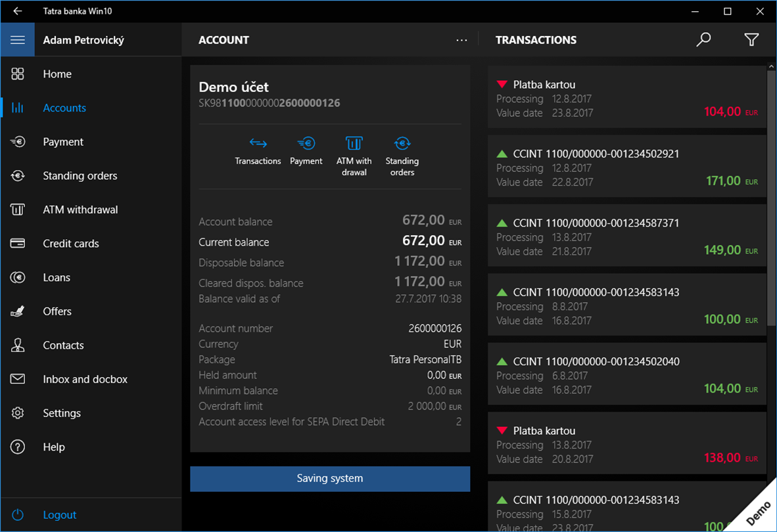Click the Inbox envelope icon
The height and width of the screenshot is (532, 777).
(17, 379)
